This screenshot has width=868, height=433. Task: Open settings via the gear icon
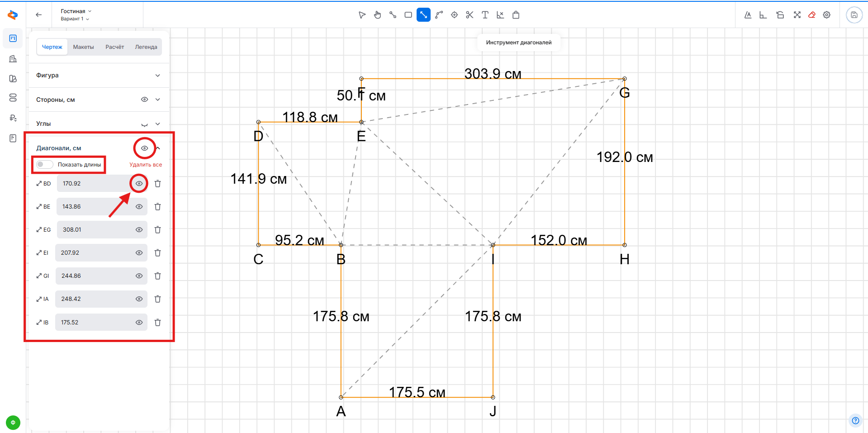tap(827, 15)
